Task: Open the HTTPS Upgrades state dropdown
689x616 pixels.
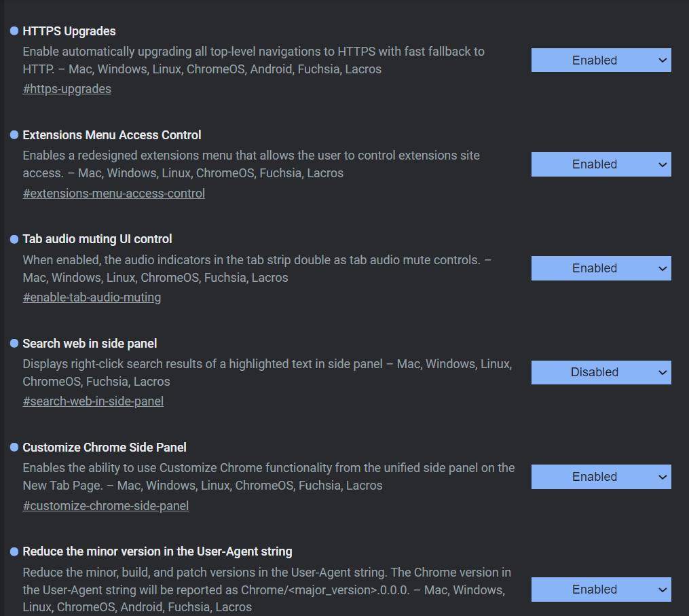Action: click(x=601, y=60)
